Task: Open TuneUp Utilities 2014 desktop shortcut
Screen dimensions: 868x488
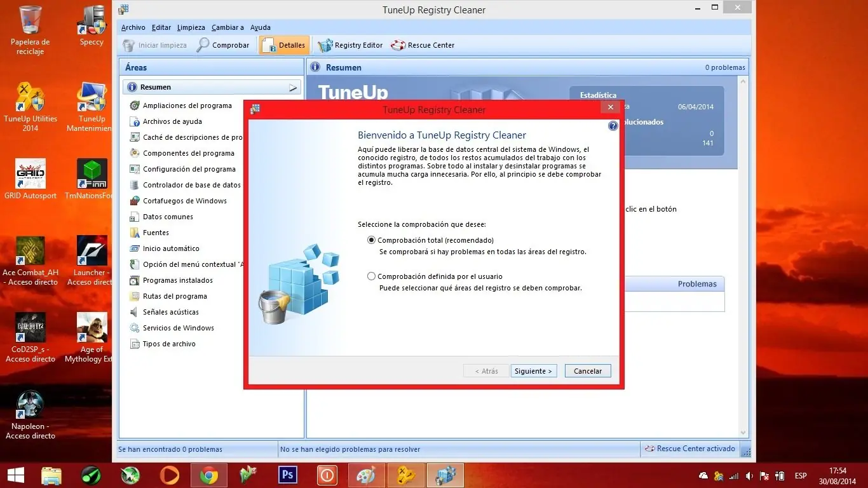Action: point(31,107)
